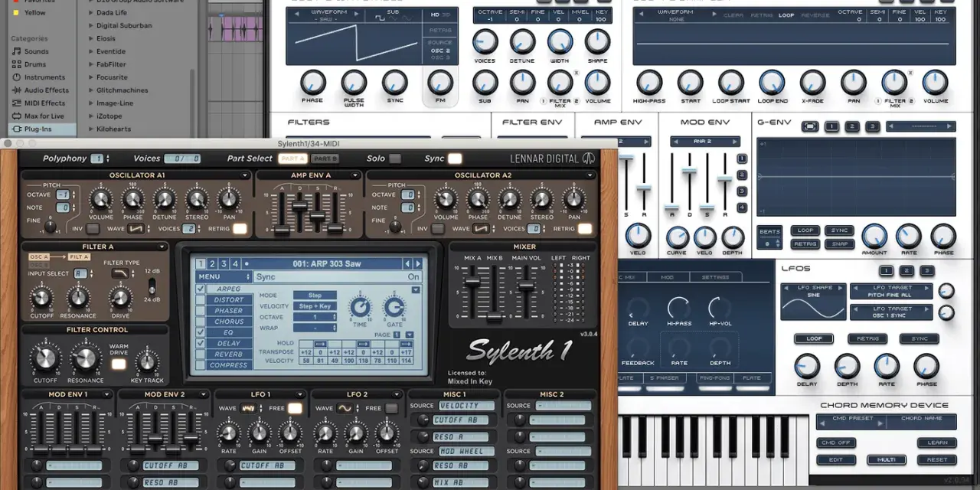Enable the PHASER effect checkbox
Image resolution: width=980 pixels, height=490 pixels.
tap(201, 311)
